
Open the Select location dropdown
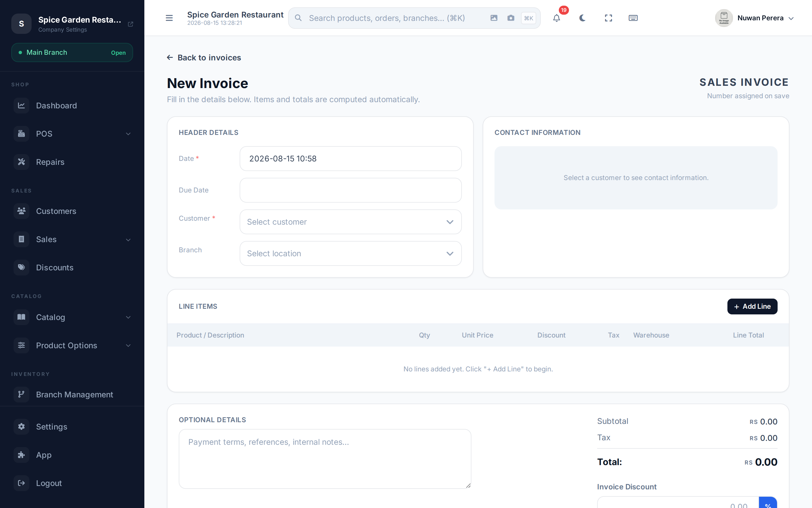click(351, 253)
